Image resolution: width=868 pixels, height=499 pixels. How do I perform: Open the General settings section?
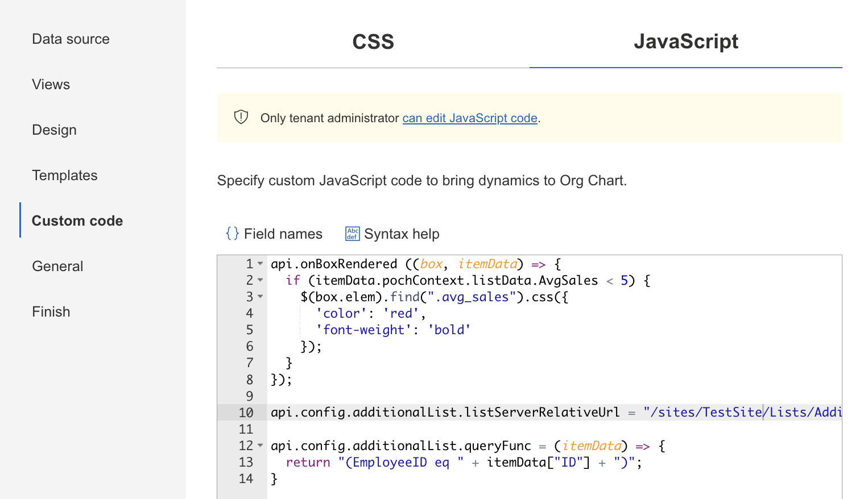point(57,266)
